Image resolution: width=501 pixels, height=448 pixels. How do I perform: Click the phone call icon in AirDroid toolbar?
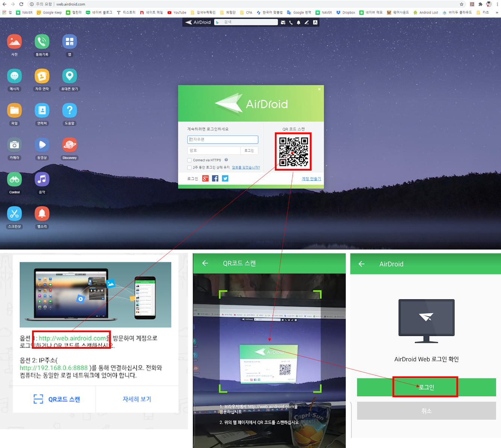[x=291, y=23]
